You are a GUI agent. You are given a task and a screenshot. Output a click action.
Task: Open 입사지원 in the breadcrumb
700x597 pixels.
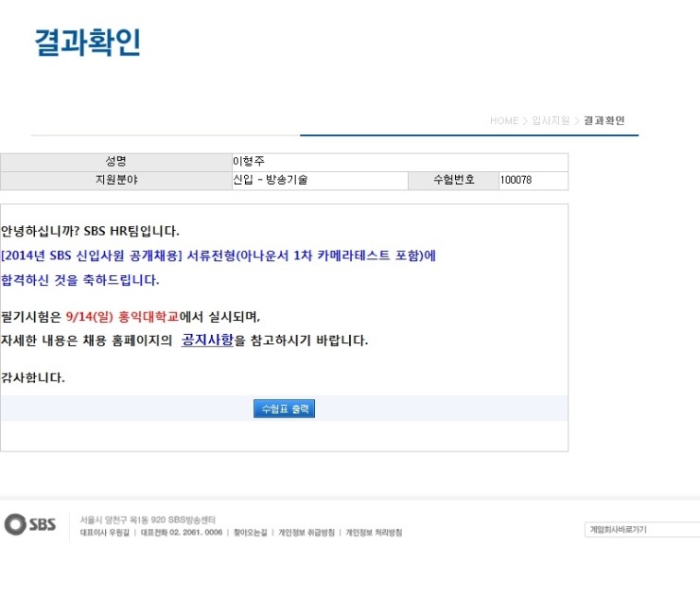[x=551, y=120]
